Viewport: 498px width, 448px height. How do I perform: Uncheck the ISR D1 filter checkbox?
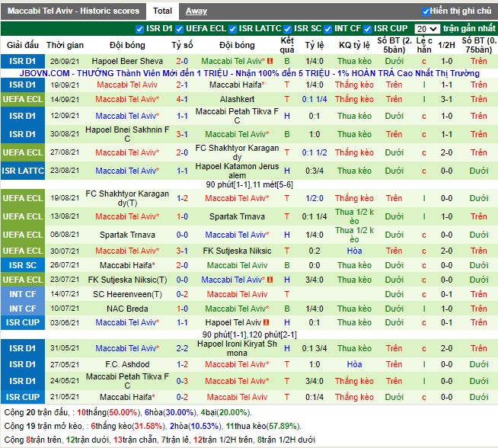pyautogui.click(x=139, y=29)
